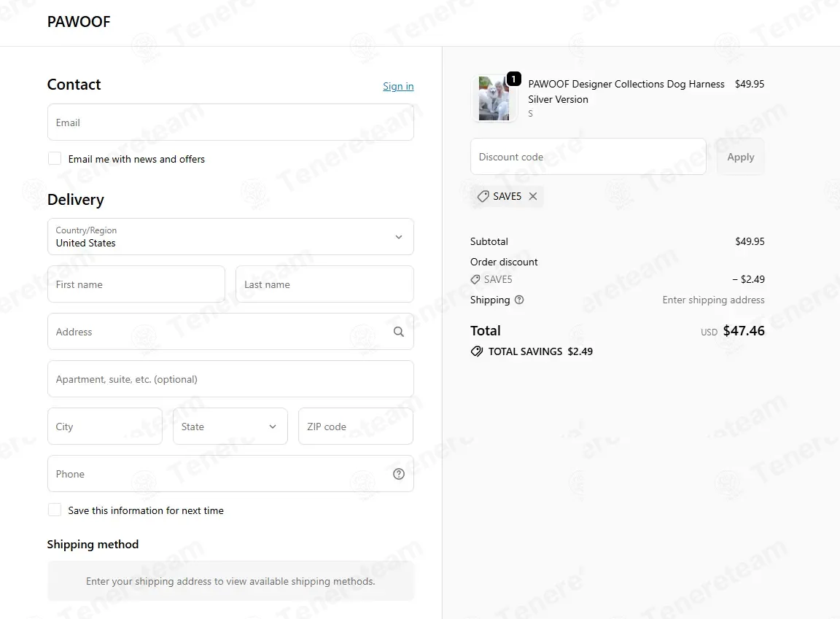The height and width of the screenshot is (619, 840).
Task: Open the PAWOOF store logo link
Action: 79,21
